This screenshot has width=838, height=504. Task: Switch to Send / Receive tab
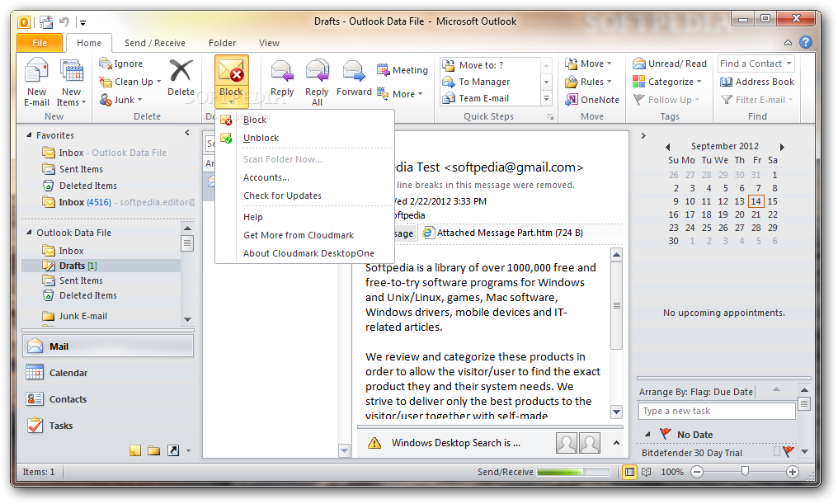point(155,43)
